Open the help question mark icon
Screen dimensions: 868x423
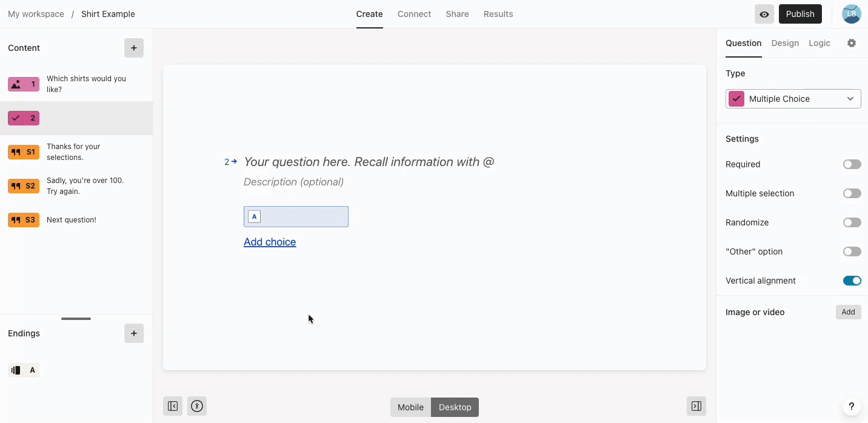tap(852, 406)
